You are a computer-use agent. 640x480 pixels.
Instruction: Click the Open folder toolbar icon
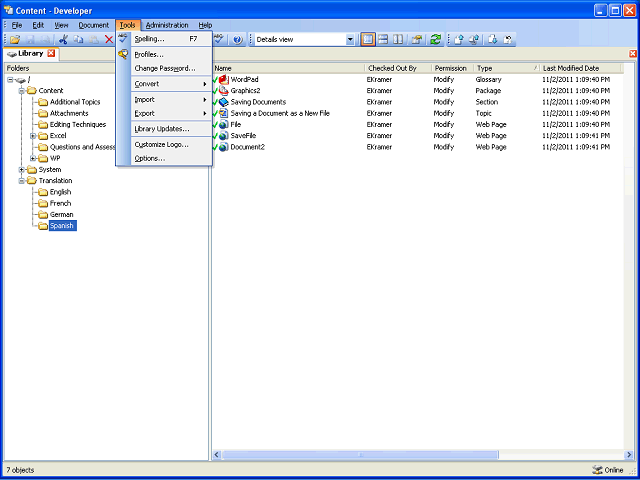[x=15, y=40]
